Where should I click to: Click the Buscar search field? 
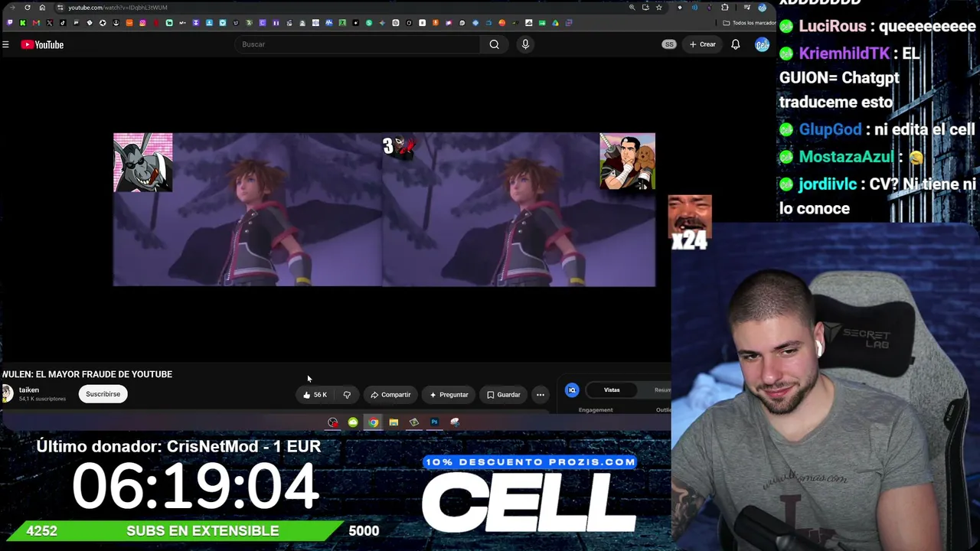point(358,44)
